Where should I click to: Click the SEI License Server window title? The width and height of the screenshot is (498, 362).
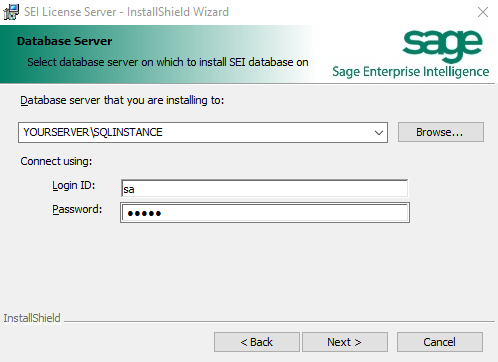[x=126, y=12]
